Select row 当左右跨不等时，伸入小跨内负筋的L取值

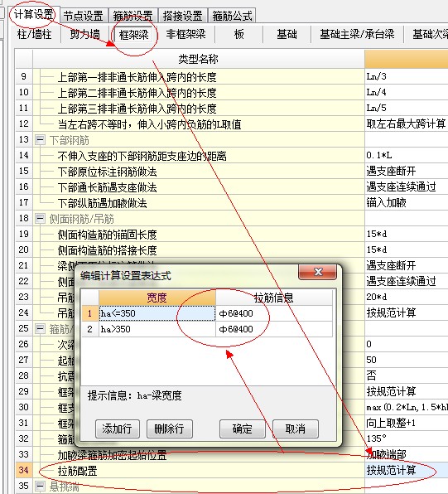coord(199,123)
